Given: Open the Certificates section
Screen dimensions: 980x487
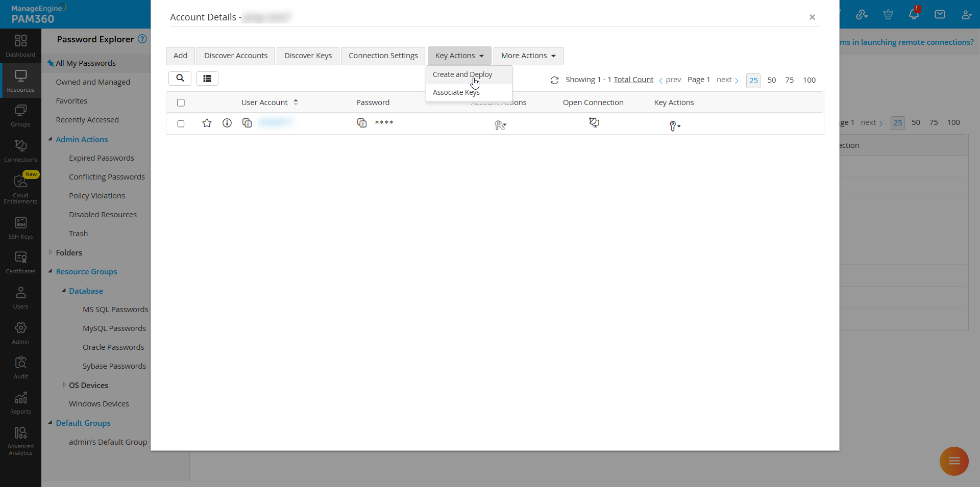Looking at the screenshot, I should point(20,262).
